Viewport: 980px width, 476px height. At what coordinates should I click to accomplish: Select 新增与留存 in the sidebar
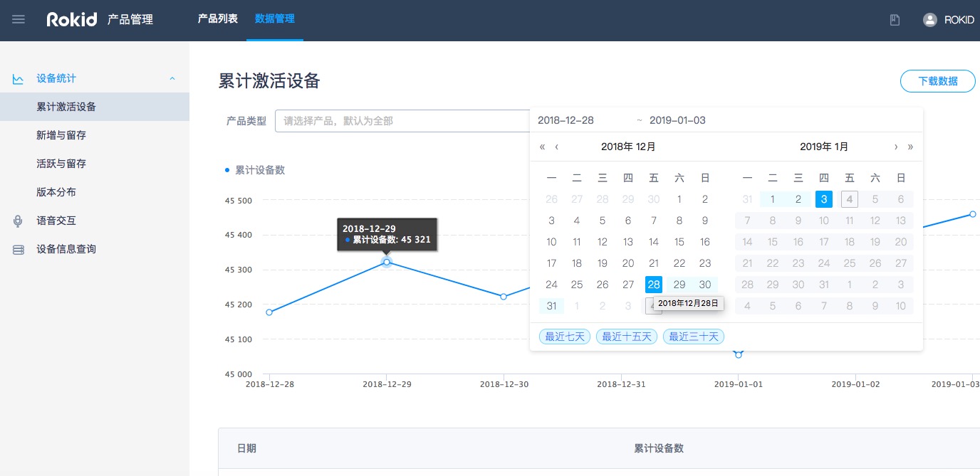61,135
